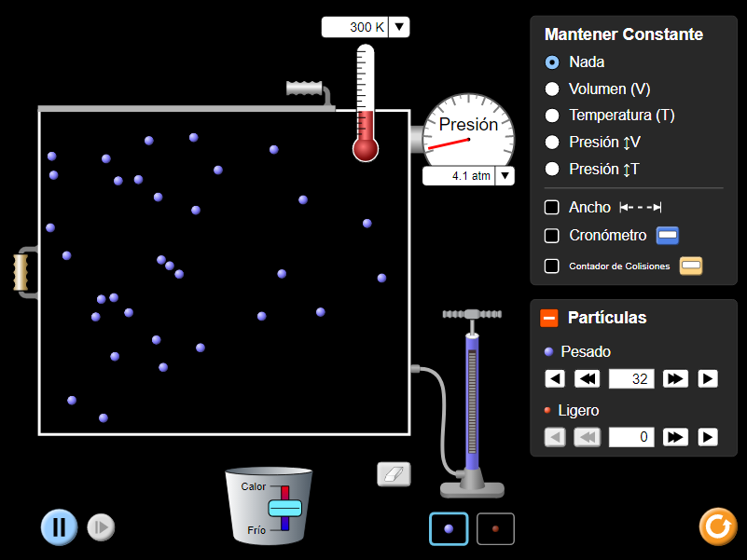Open the pressure units dropdown
Viewport: 747px width, 560px height.
[505, 176]
